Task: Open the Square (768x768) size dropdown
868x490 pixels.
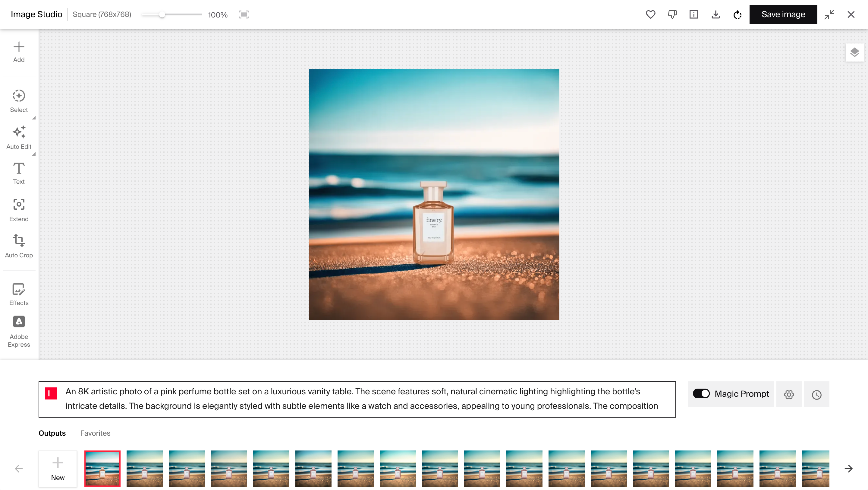Action: 102,14
